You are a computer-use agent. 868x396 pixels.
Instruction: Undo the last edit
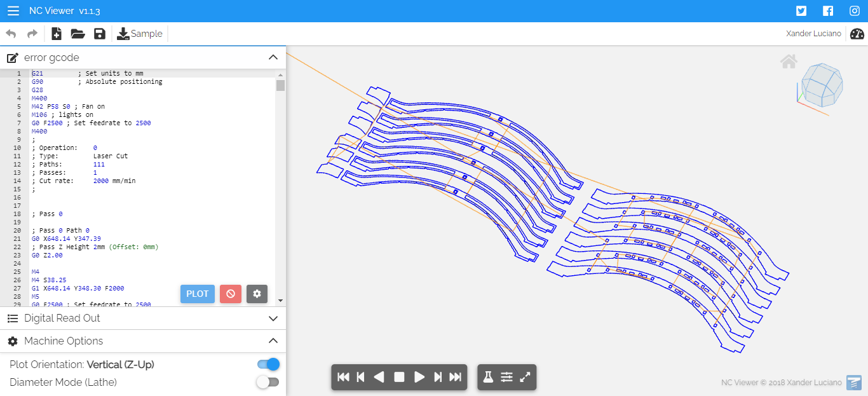11,34
